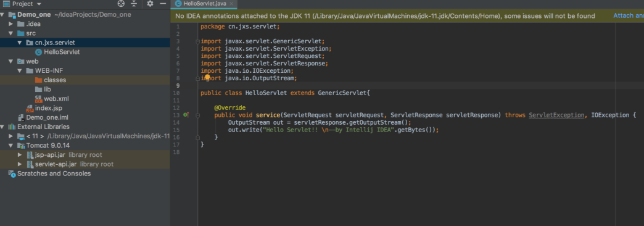Image resolution: width=644 pixels, height=226 pixels.
Task: Click the @Override annotation
Action: pos(230,107)
